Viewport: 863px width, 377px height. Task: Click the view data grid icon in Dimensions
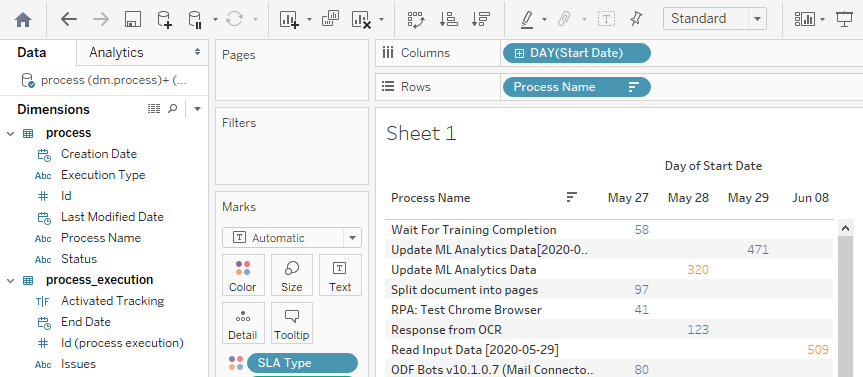pos(154,108)
